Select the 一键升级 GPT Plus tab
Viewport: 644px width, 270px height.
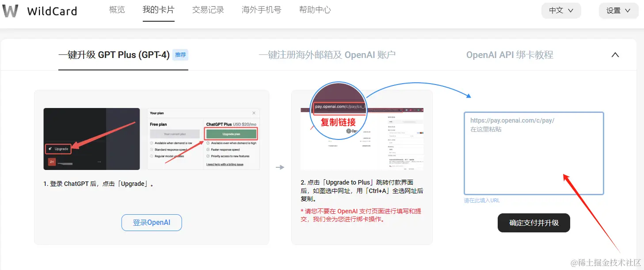click(x=114, y=54)
